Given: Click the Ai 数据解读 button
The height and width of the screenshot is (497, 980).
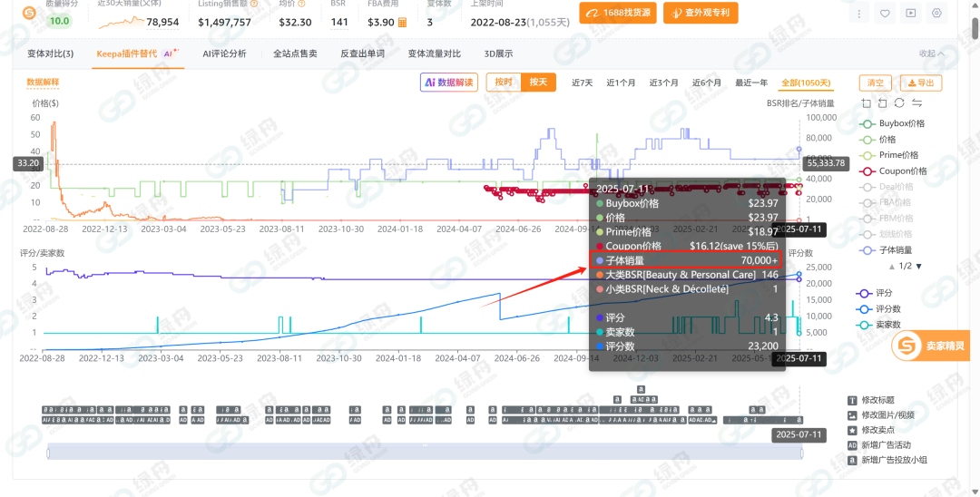Looking at the screenshot, I should coord(449,83).
